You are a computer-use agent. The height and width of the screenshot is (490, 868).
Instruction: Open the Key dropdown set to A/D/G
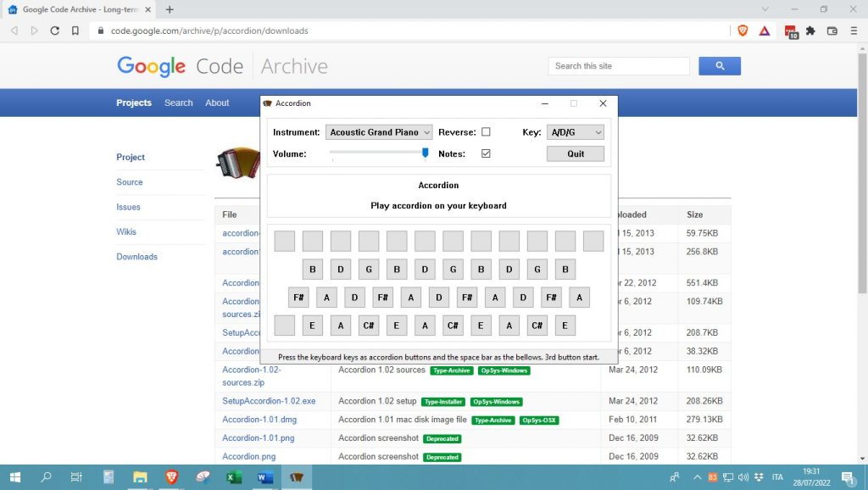[576, 131]
